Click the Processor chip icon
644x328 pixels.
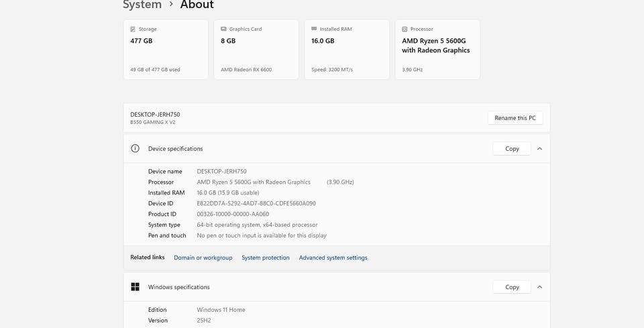click(405, 30)
